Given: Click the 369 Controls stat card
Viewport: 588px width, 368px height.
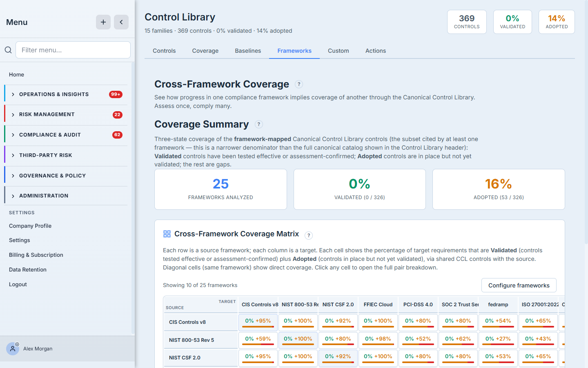Looking at the screenshot, I should pos(467,22).
